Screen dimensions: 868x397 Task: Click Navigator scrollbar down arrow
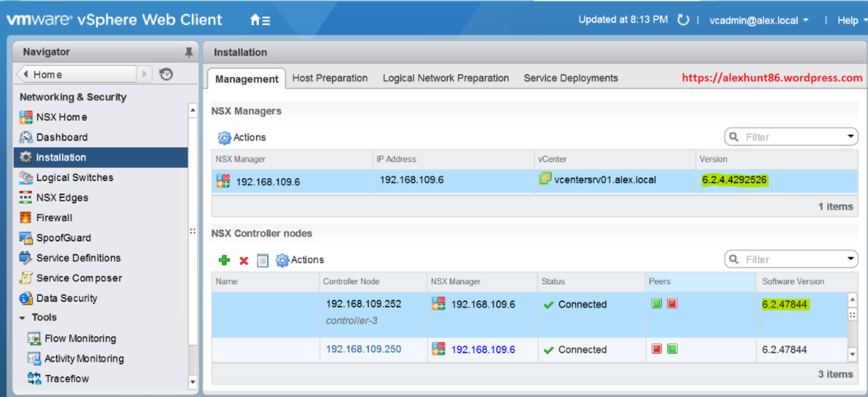pyautogui.click(x=193, y=382)
